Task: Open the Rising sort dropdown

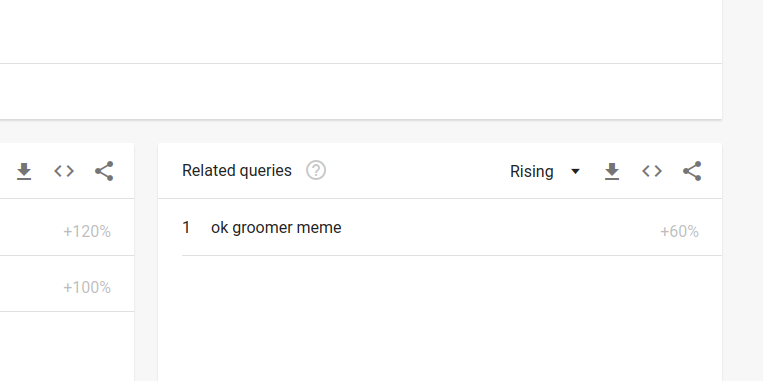Action: (x=545, y=171)
